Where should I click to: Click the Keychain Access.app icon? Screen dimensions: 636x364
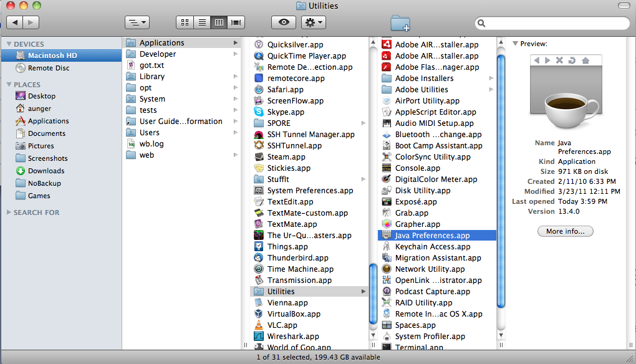(387, 247)
